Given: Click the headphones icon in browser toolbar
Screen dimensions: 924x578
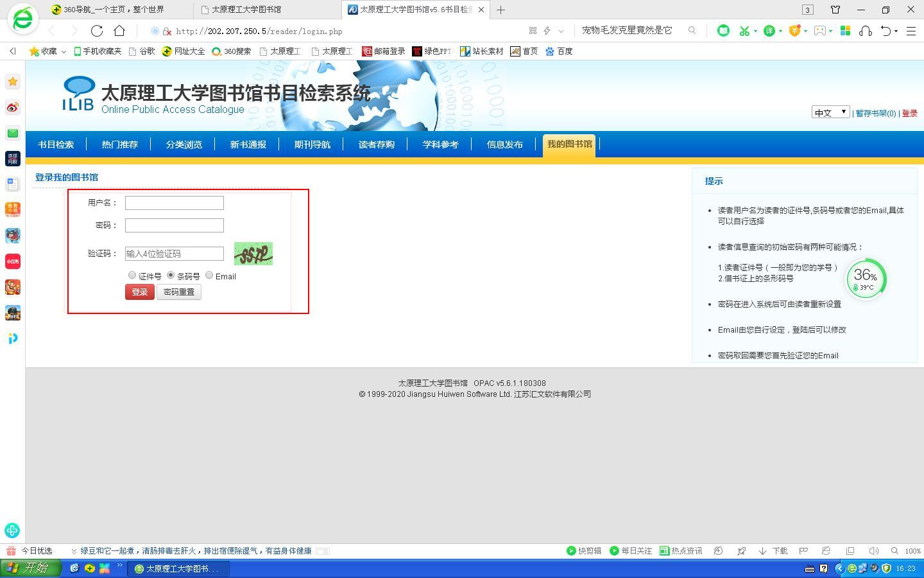Looking at the screenshot, I should (866, 31).
